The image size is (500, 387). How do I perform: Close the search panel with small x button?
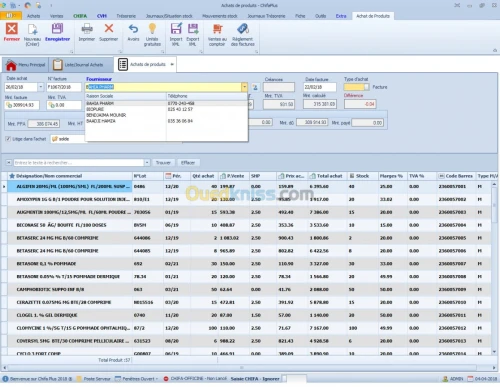click(9, 163)
